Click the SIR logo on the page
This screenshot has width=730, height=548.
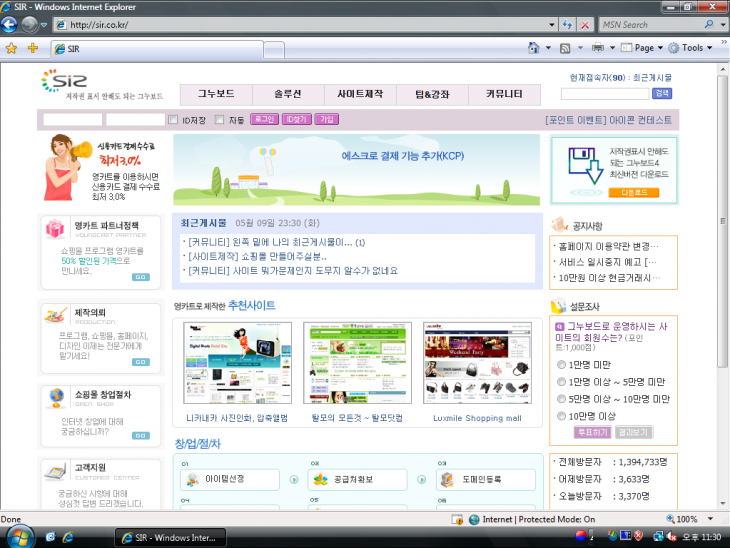pos(59,81)
